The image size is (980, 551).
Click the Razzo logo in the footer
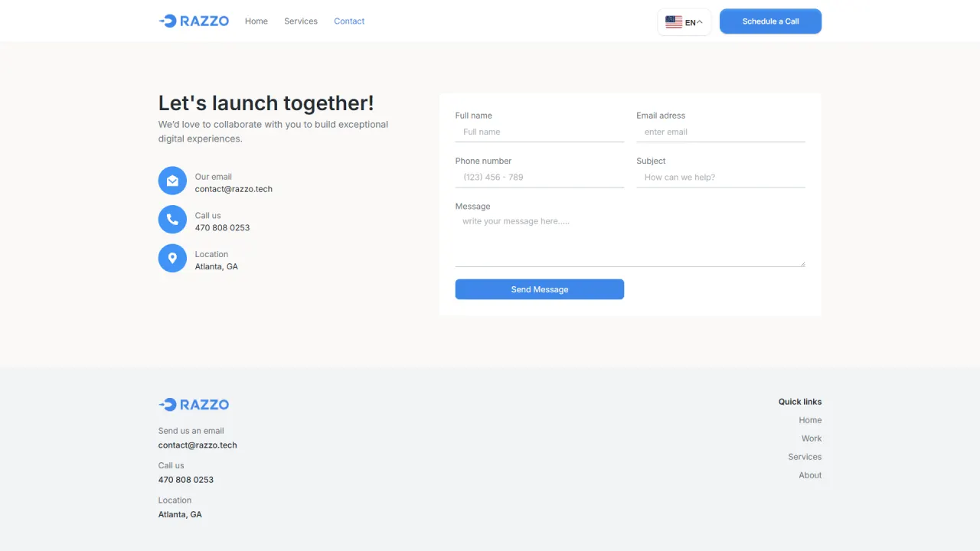(194, 405)
